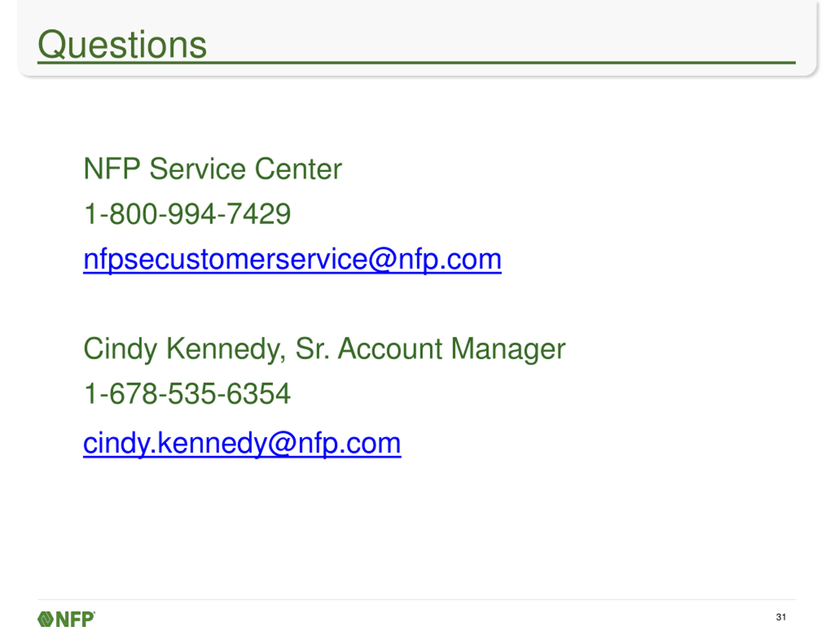The width and height of the screenshot is (834, 644).
Task: Click nfp.com domain in customer service email
Action: pos(450,259)
